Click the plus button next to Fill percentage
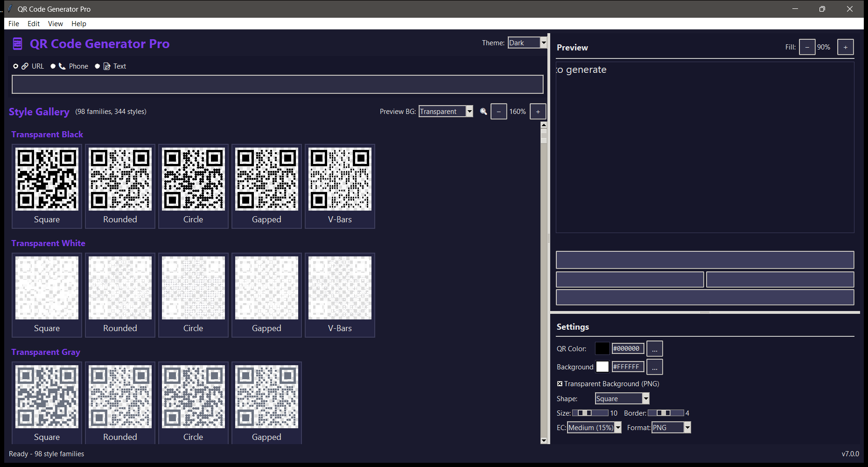Image resolution: width=868 pixels, height=467 pixels. pos(846,47)
